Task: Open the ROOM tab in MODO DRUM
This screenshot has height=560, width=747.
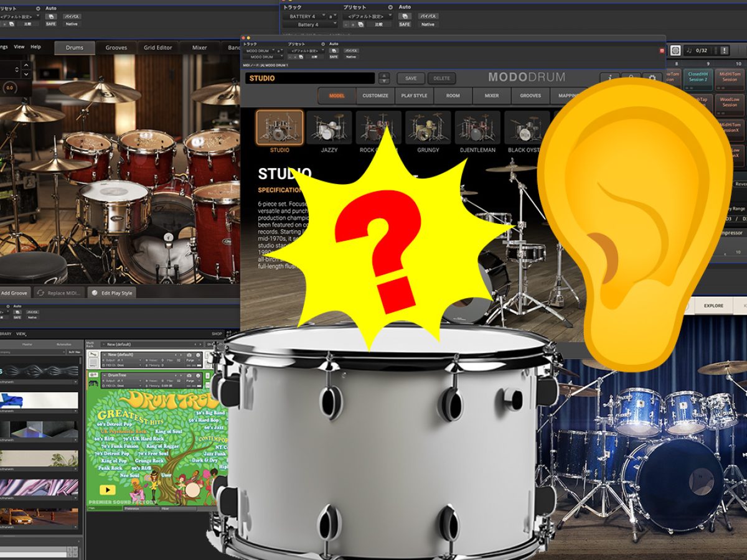Action: click(x=453, y=96)
